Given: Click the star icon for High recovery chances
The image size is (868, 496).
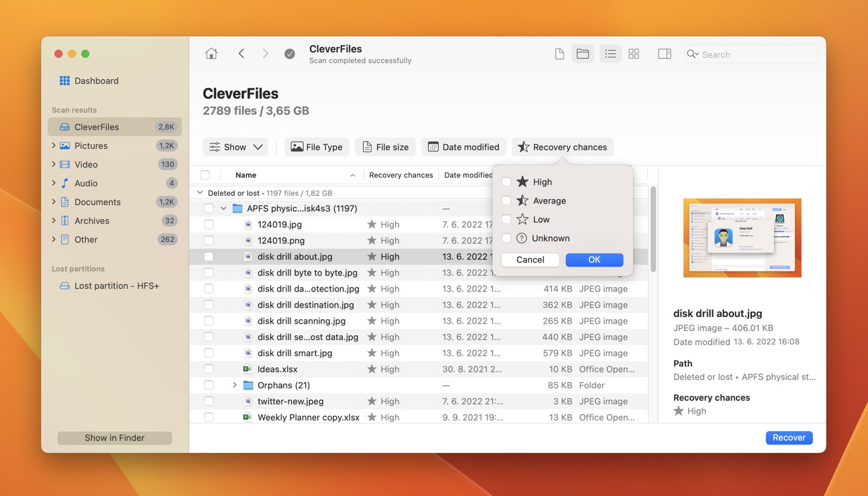Looking at the screenshot, I should point(523,182).
